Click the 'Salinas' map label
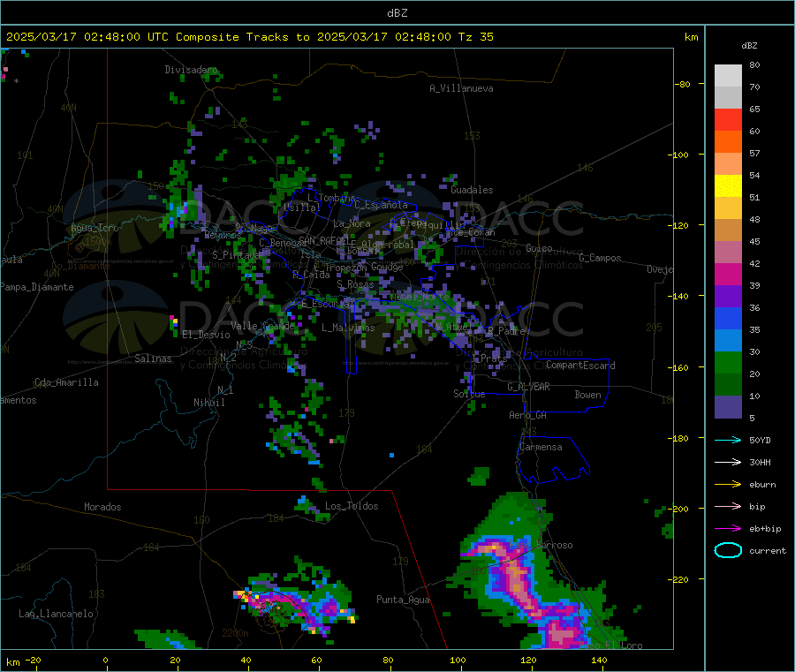This screenshot has height=672, width=795. (x=153, y=359)
